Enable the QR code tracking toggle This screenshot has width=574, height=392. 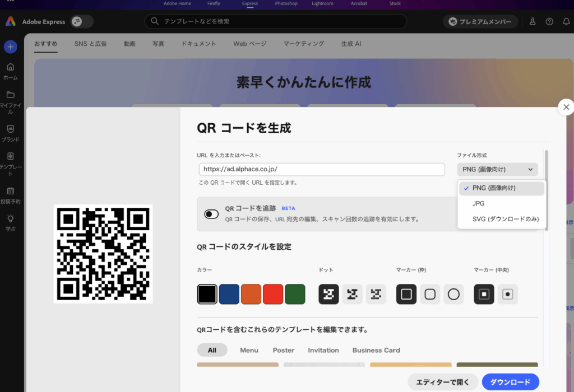click(211, 214)
